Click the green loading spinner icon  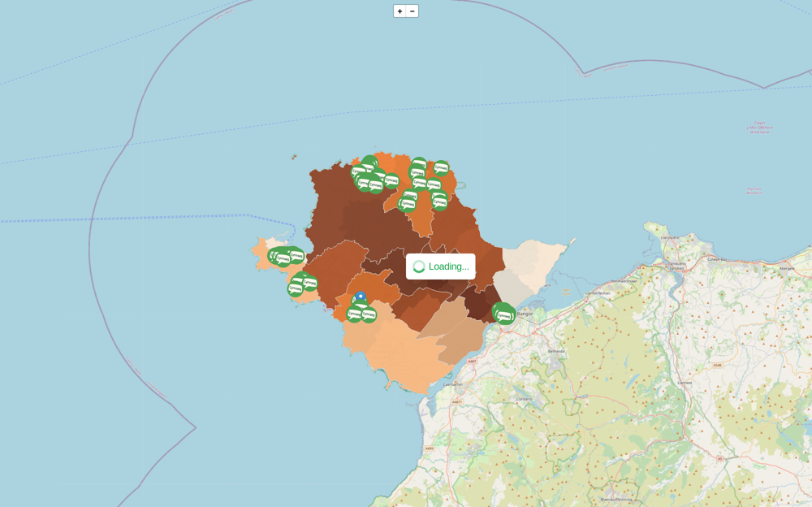(x=419, y=266)
